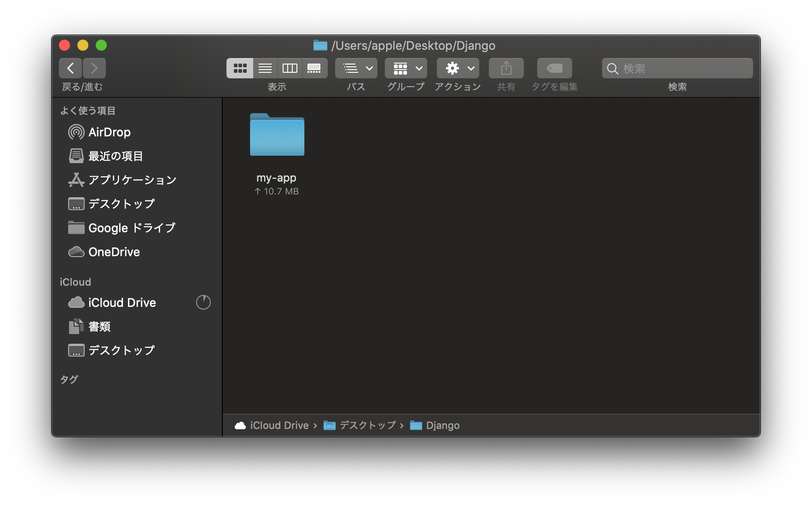Open the グループ sorting dropdown
The height and width of the screenshot is (505, 812).
click(405, 68)
